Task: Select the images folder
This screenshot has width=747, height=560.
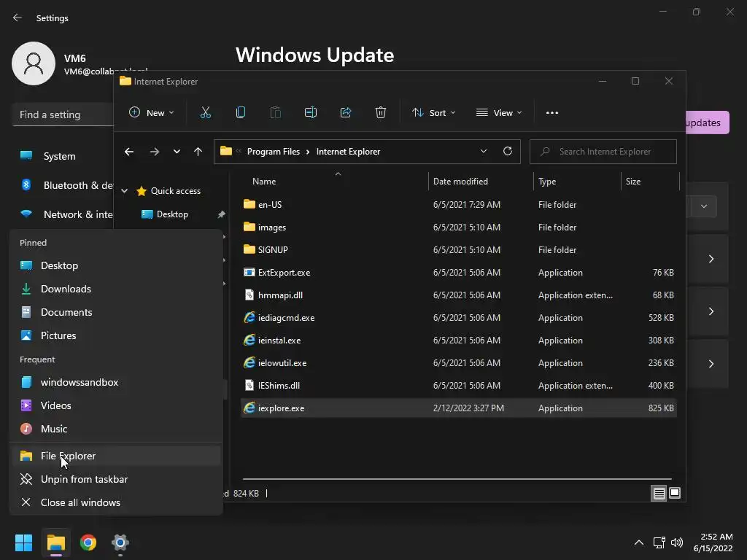Action: point(458,227)
